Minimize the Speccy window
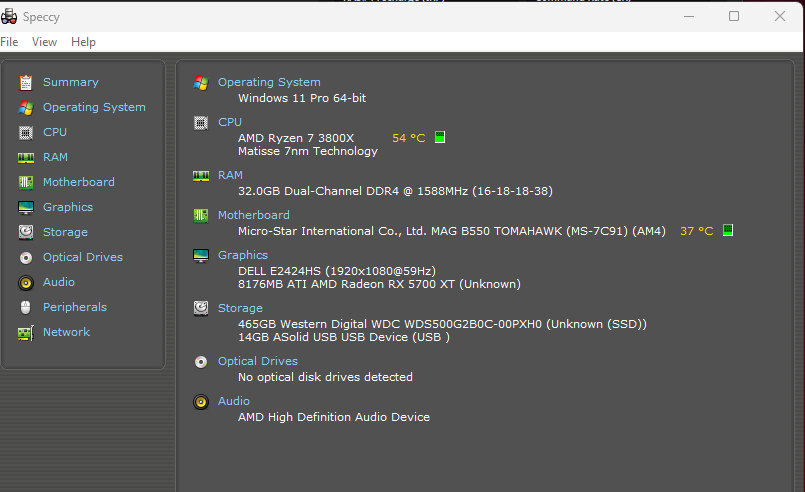 (x=688, y=16)
